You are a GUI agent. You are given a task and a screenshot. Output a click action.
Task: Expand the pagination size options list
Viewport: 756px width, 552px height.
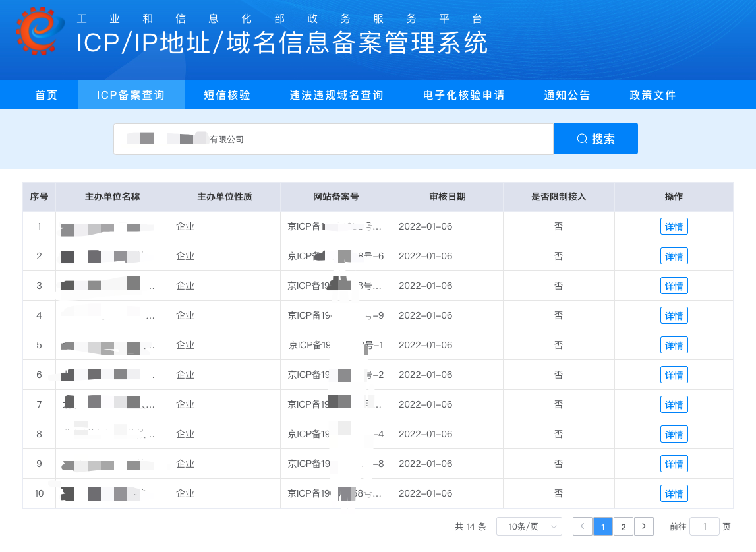(529, 526)
